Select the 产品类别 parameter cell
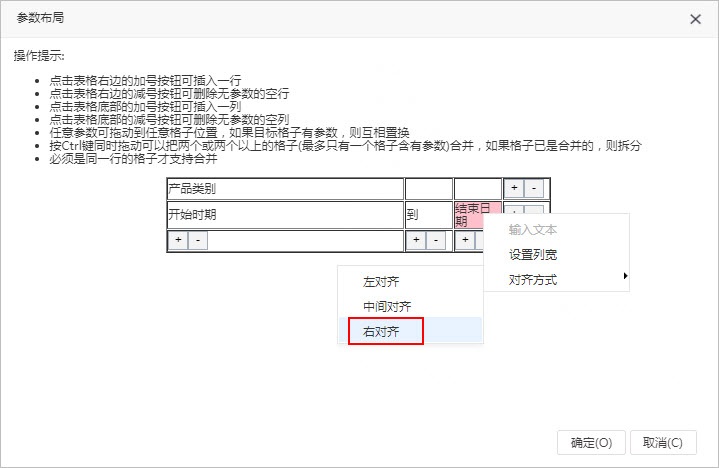The width and height of the screenshot is (719, 468). (x=285, y=189)
